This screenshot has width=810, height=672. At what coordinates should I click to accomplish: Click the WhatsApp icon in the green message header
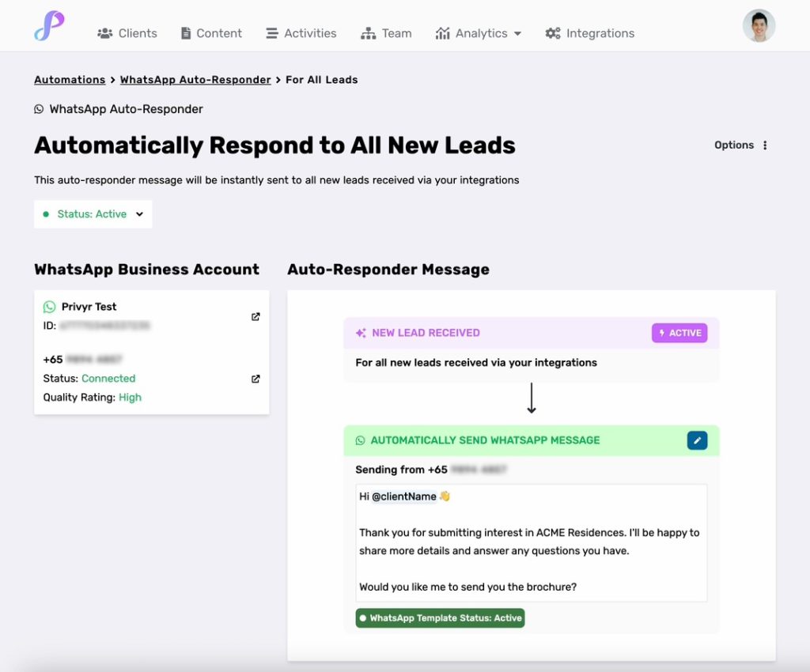(360, 440)
